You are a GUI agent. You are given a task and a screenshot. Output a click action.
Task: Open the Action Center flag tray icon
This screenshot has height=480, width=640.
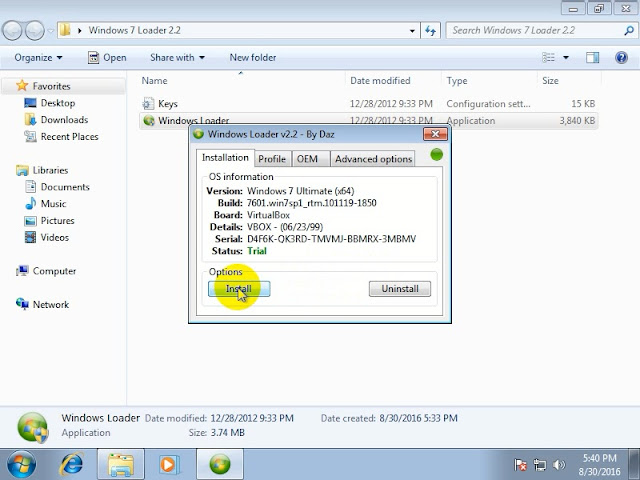[x=520, y=465]
